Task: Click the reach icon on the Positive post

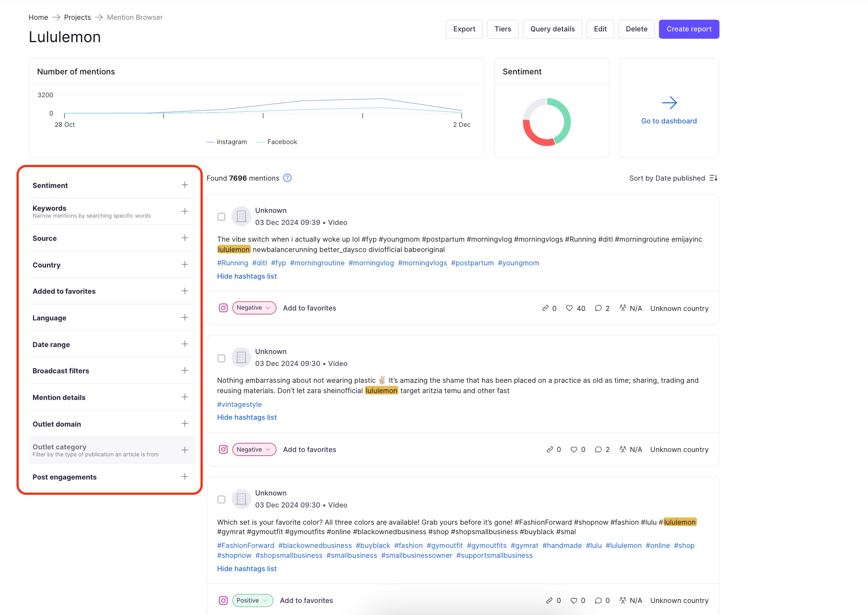Action: pos(623,600)
